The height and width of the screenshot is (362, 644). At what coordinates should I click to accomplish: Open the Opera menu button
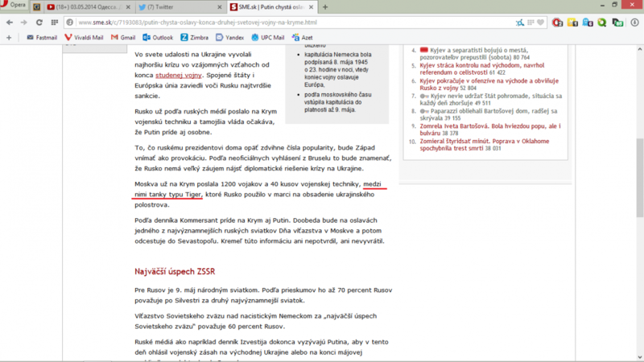[13, 5]
